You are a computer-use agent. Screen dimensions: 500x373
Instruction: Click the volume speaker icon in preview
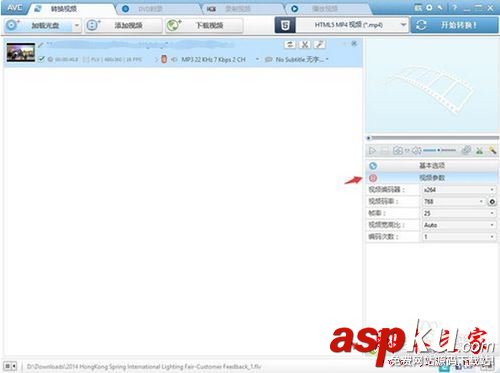tap(417, 151)
